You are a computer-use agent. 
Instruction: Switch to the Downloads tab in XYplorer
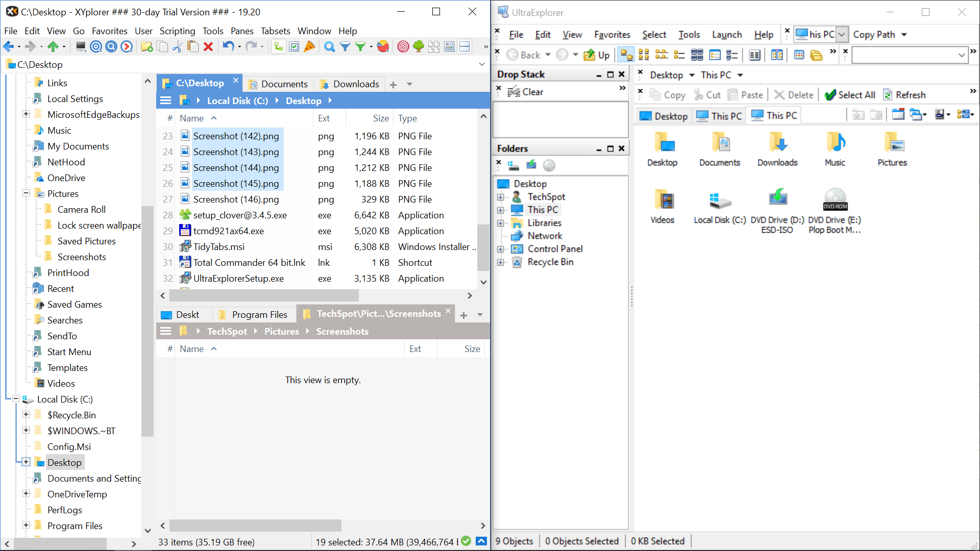tap(350, 84)
